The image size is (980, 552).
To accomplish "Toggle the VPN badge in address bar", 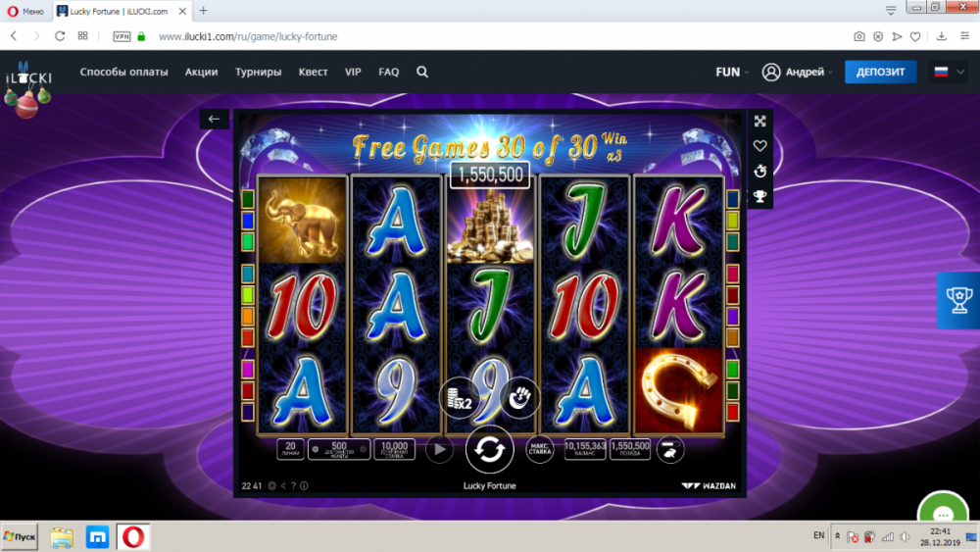I will pos(122,36).
